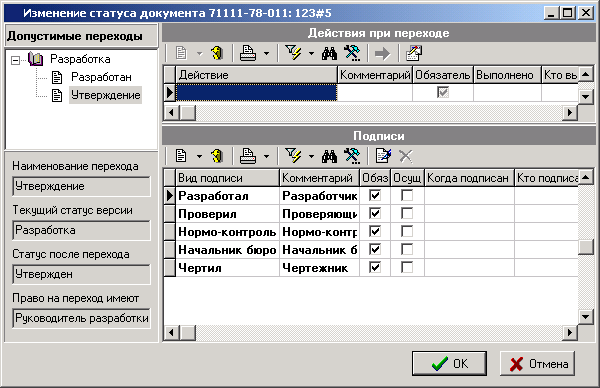This screenshot has width=600, height=388.
Task: Select the Нормо-контроль signature cell
Action: (x=227, y=231)
